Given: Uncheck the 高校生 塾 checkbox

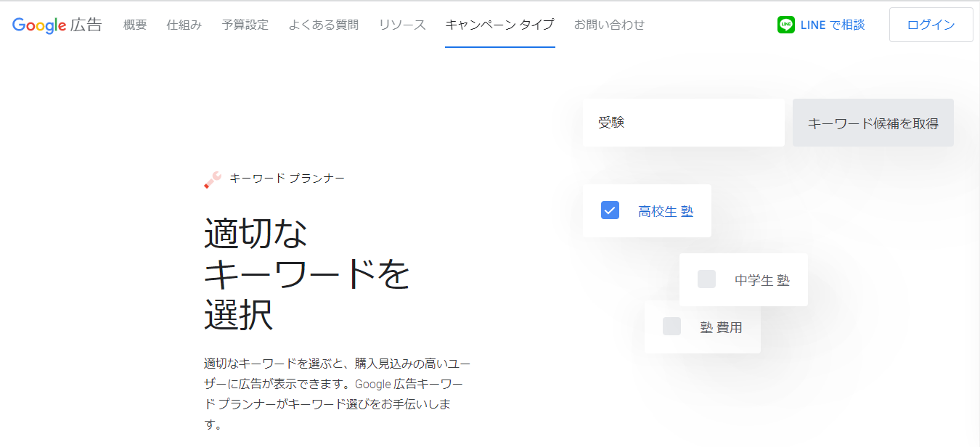Looking at the screenshot, I should pyautogui.click(x=610, y=210).
